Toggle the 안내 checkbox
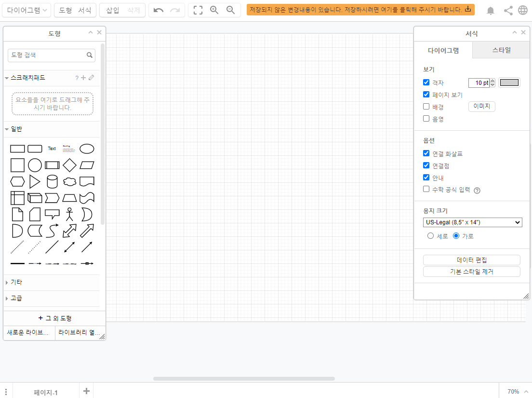This screenshot has width=532, height=398. click(x=426, y=177)
